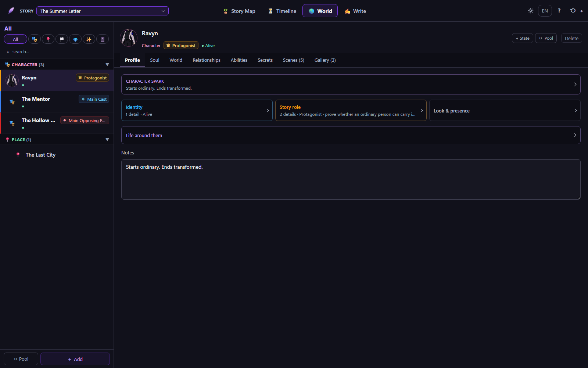Filter entity list by characters (masks icon)
Screen dimensions: 588x368
pos(34,39)
